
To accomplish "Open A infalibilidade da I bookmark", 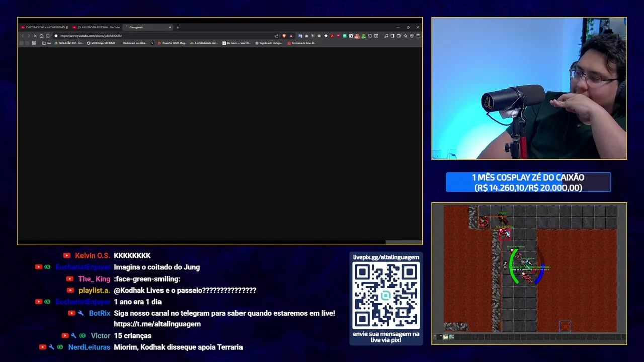I will coord(204,43).
